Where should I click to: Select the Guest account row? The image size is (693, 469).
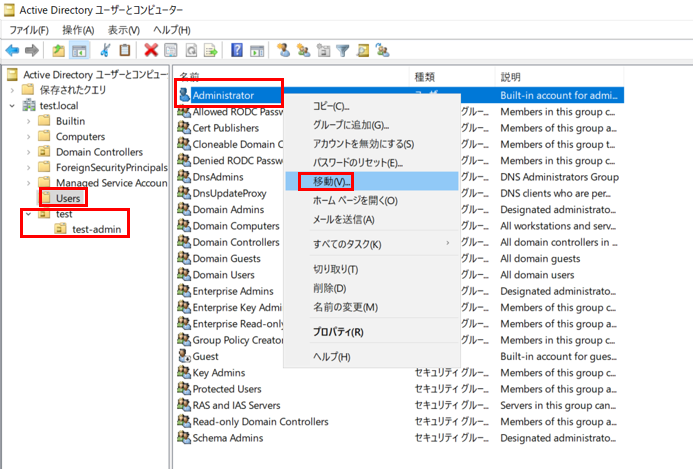(205, 356)
